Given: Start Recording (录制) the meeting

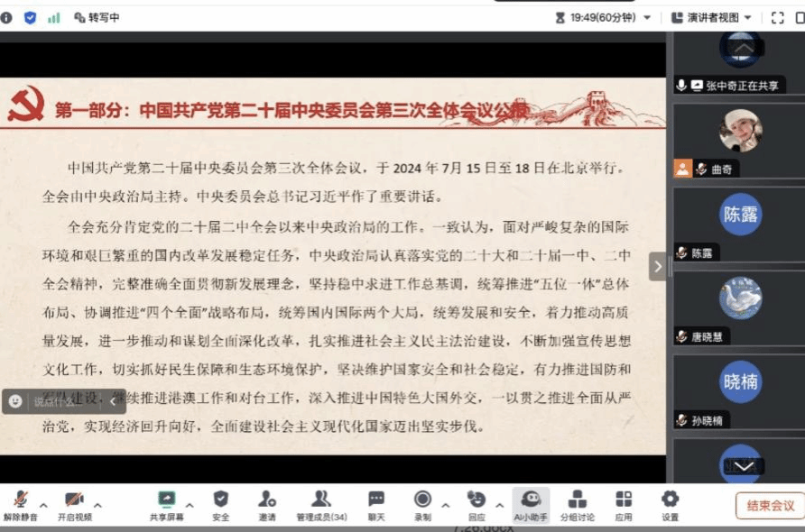Looking at the screenshot, I should tap(422, 503).
